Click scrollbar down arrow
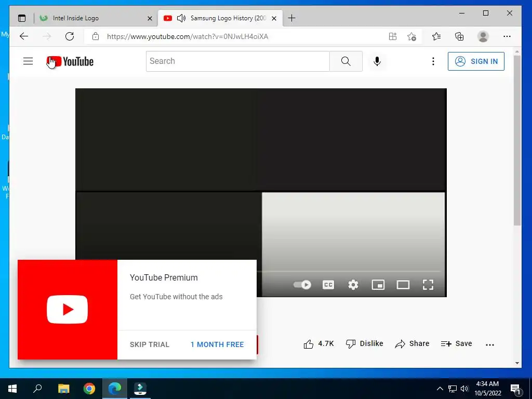Screen dimensions: 532x399 coord(517,363)
